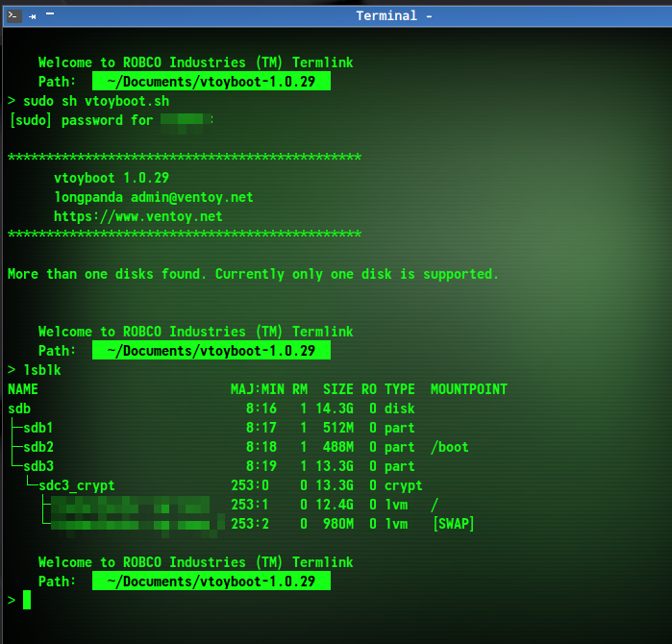This screenshot has width=672, height=644.
Task: Click the "sdb" disk name
Action: coord(19,409)
